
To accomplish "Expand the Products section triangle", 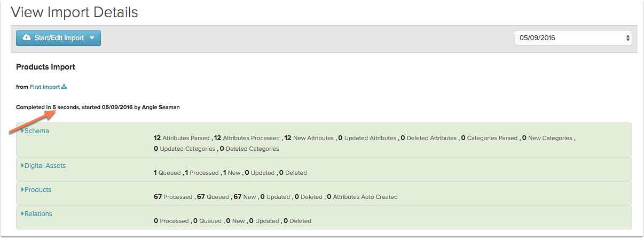I will tap(22, 190).
